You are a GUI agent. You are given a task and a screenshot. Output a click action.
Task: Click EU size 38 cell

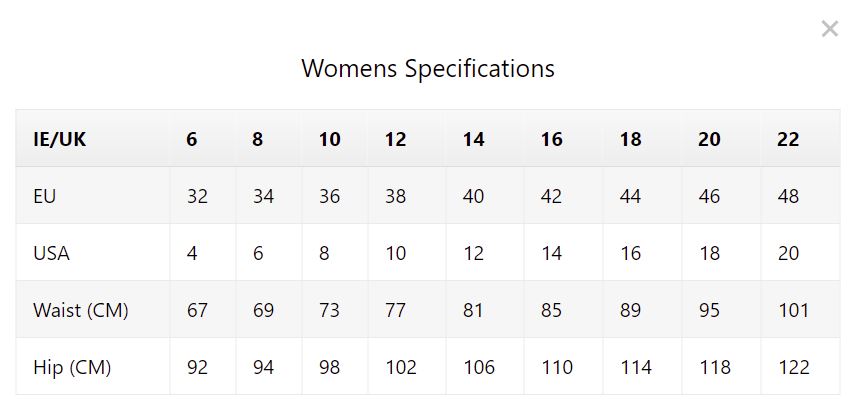click(407, 196)
